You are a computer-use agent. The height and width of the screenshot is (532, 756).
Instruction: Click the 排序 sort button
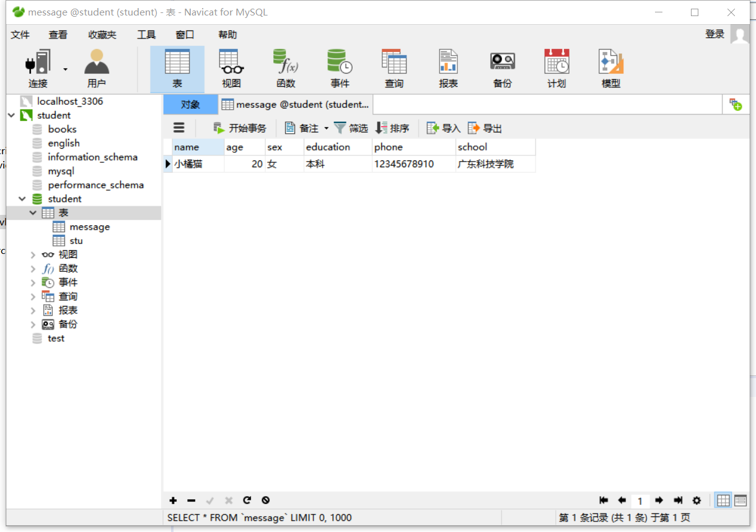pyautogui.click(x=392, y=128)
